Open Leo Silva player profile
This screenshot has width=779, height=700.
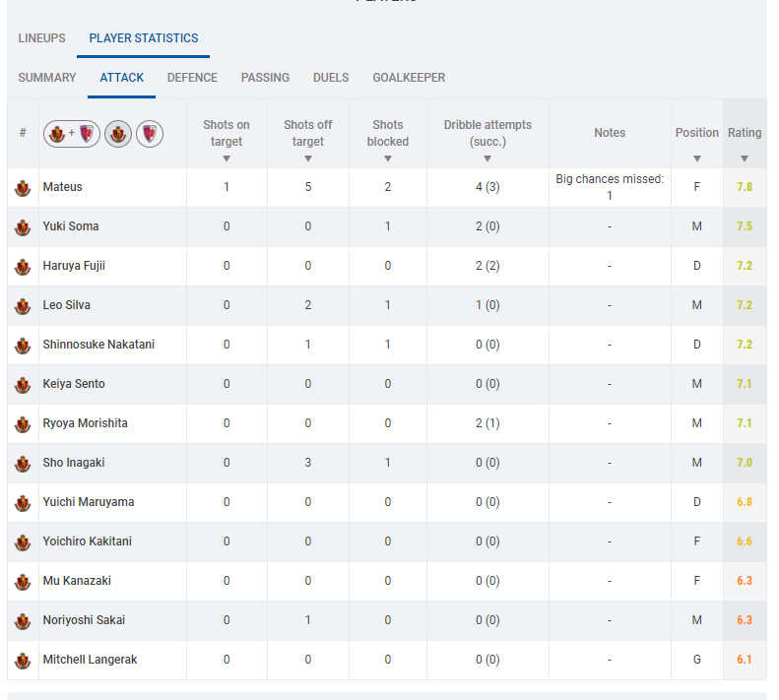[67, 305]
